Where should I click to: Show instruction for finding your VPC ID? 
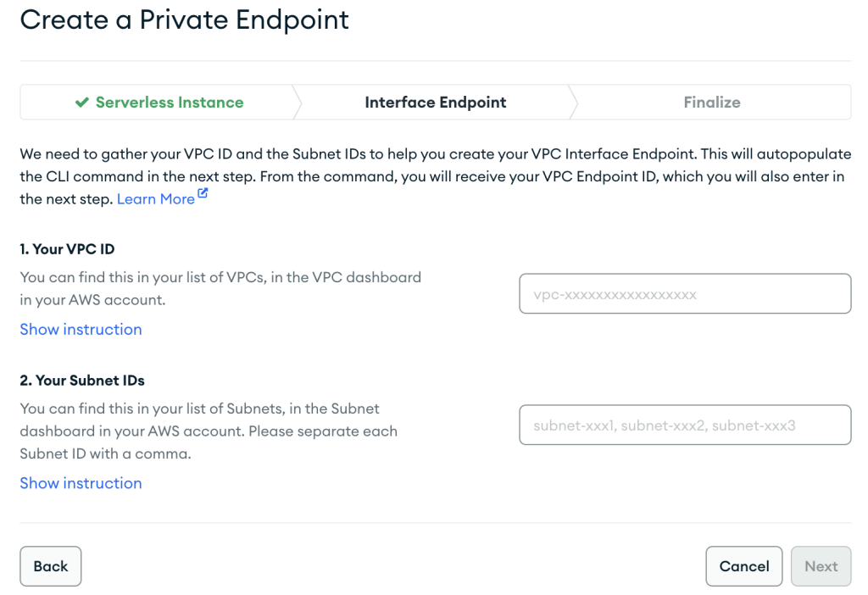81,329
